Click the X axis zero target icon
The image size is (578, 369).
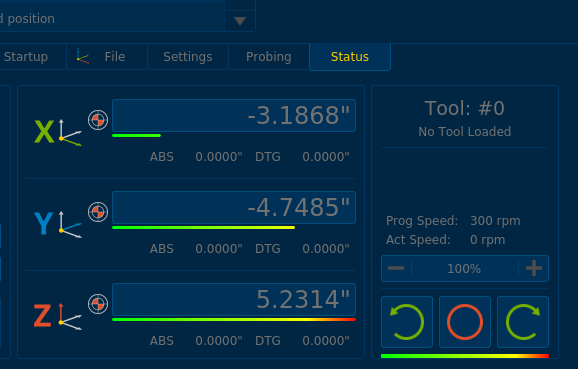98,120
